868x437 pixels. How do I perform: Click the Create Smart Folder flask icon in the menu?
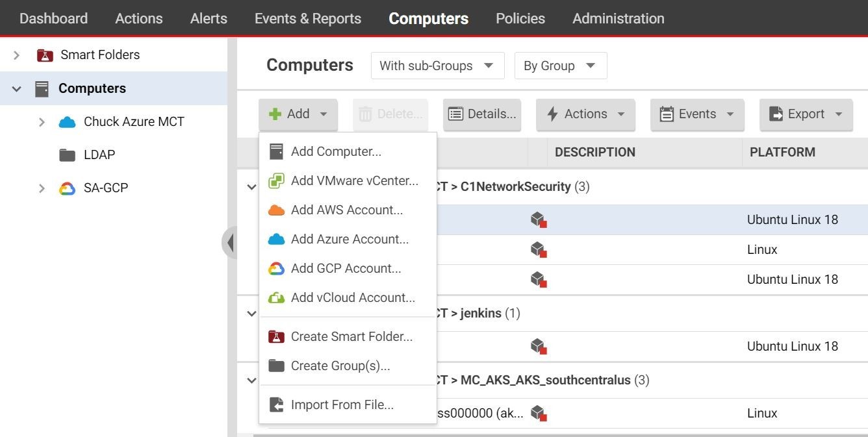click(276, 337)
